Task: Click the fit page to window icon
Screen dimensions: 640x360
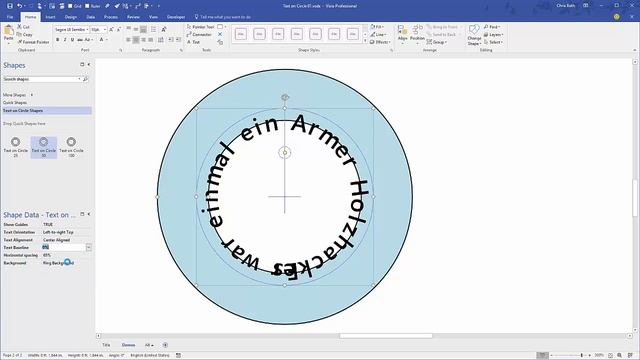Action: 611,356
